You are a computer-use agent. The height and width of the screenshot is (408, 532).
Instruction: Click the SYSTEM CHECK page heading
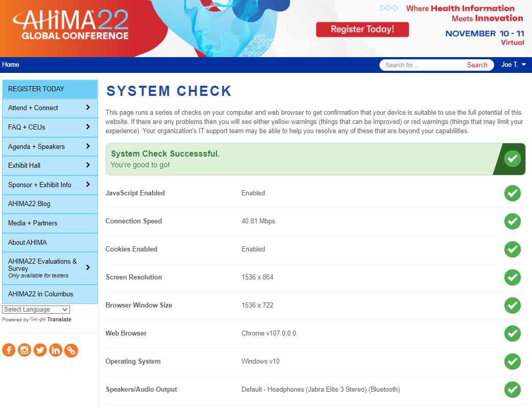pyautogui.click(x=168, y=91)
